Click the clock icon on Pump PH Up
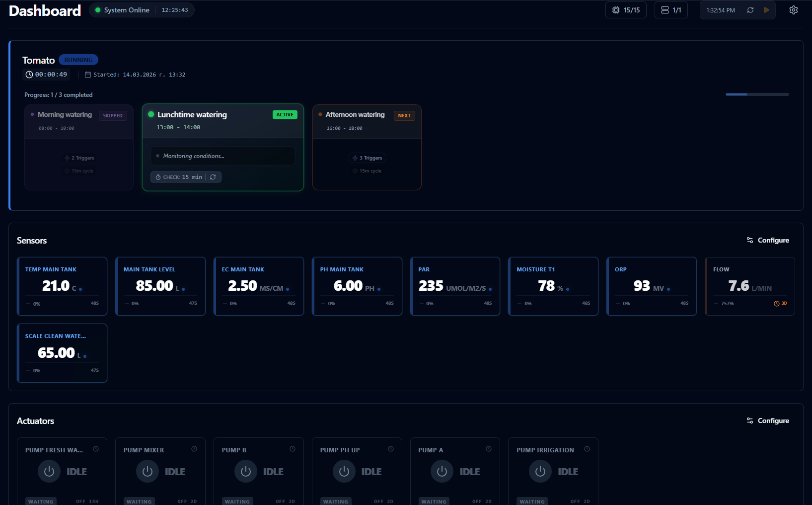This screenshot has width=812, height=505. pos(391,449)
